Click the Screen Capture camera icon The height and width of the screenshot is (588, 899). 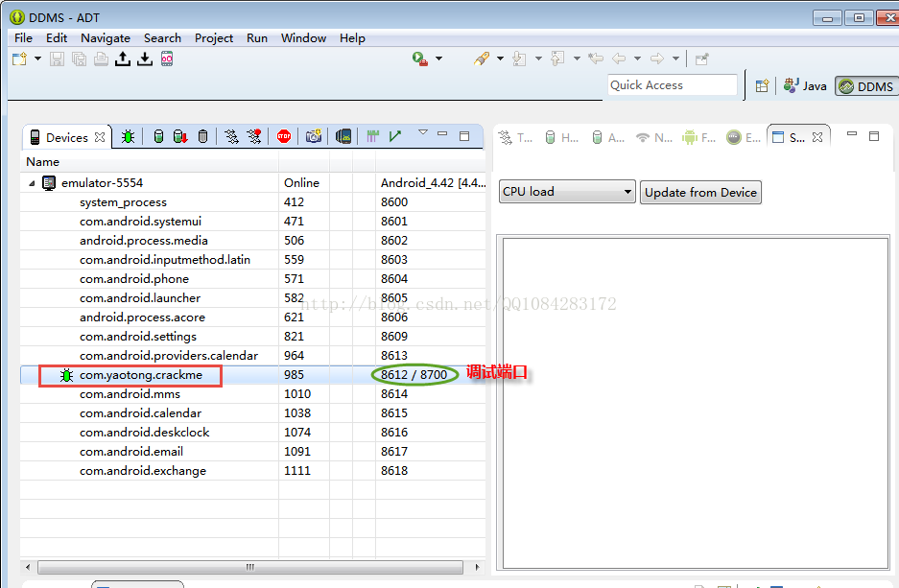point(314,136)
